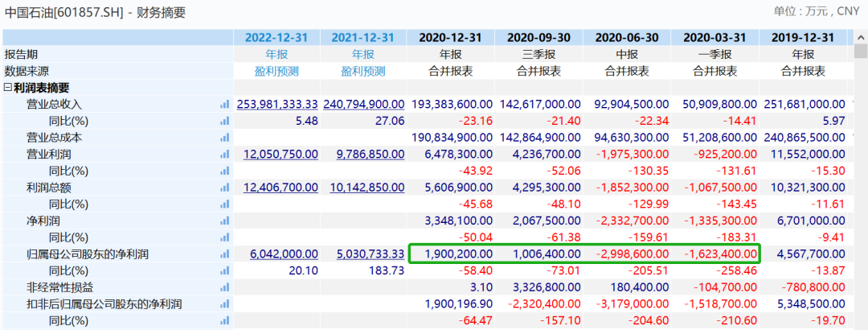868x330 pixels.
Task: Open forecast revenue 253,981,333.33 link
Action: click(x=277, y=105)
